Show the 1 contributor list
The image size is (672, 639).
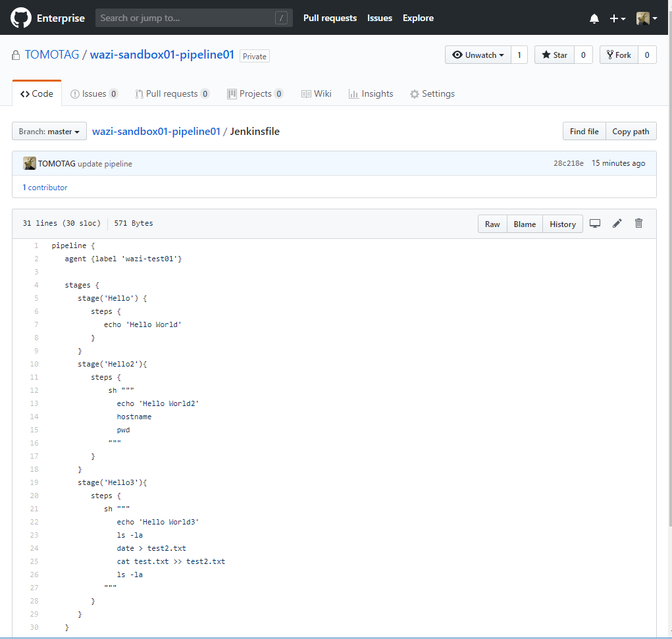[45, 188]
